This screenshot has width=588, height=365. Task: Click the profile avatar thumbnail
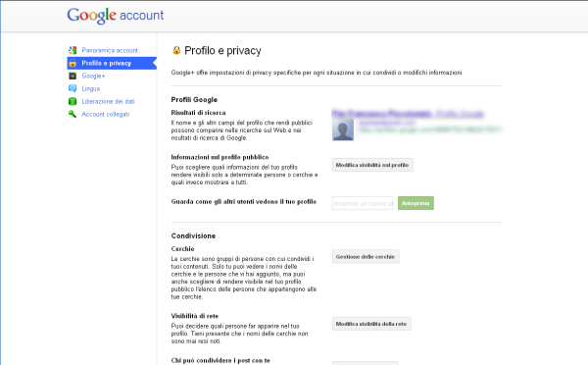click(343, 130)
